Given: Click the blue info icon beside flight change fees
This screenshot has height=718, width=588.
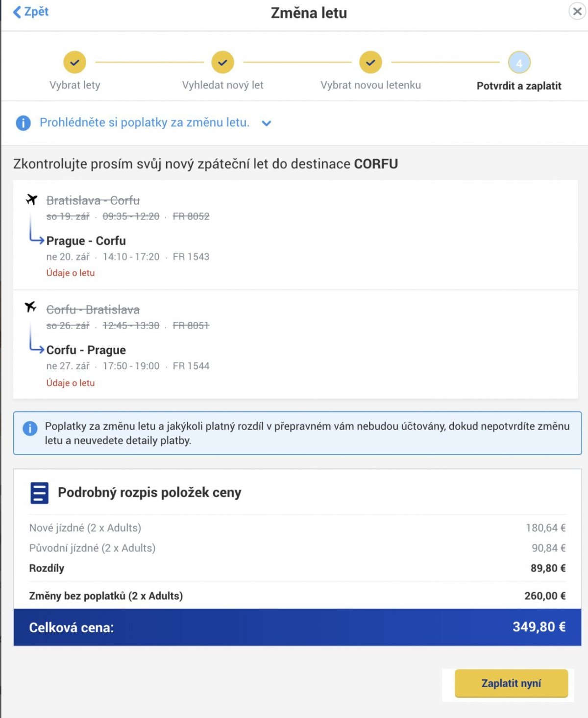Looking at the screenshot, I should pos(23,123).
